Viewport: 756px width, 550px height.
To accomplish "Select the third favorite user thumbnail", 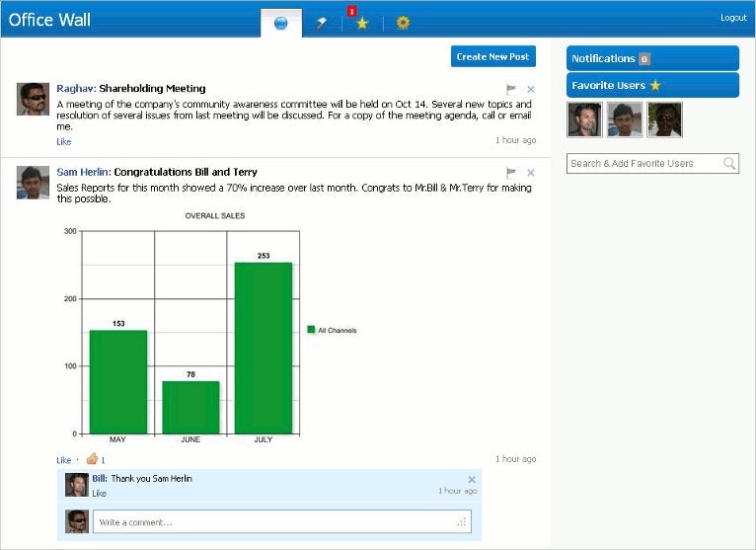I will pyautogui.click(x=664, y=120).
